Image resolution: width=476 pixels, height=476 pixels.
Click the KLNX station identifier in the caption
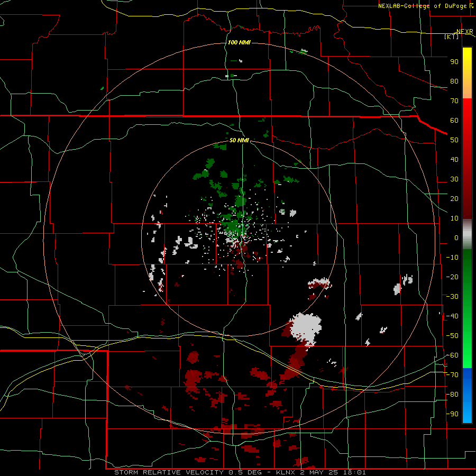click(286, 472)
